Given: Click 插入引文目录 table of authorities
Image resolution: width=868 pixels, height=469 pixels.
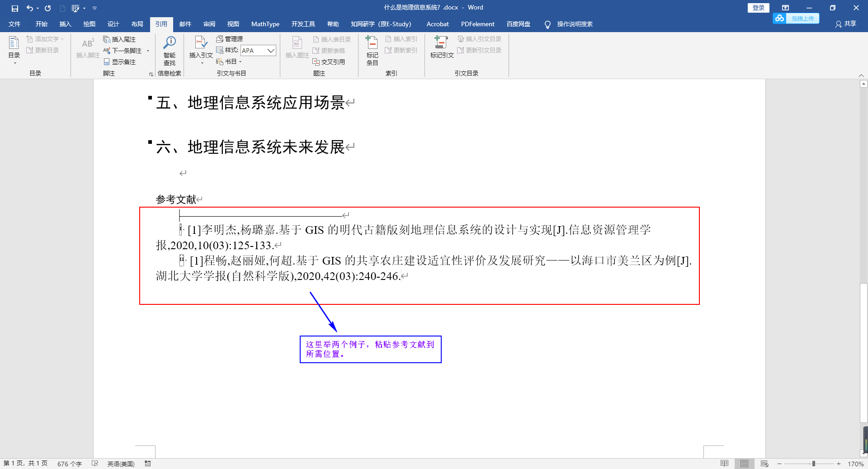Looking at the screenshot, I should click(x=479, y=39).
